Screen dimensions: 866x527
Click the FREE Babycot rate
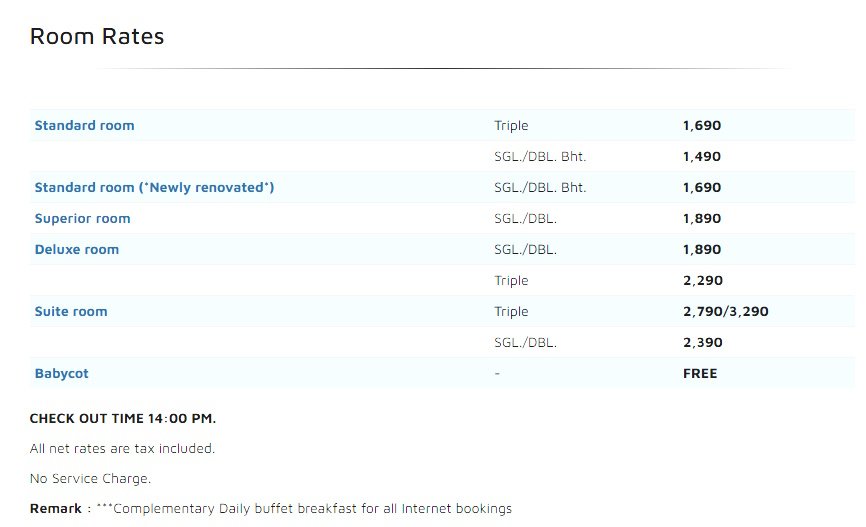(700, 374)
